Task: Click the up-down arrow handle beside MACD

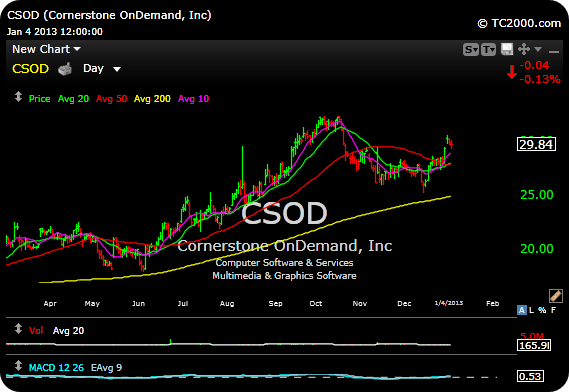Action: [18, 366]
